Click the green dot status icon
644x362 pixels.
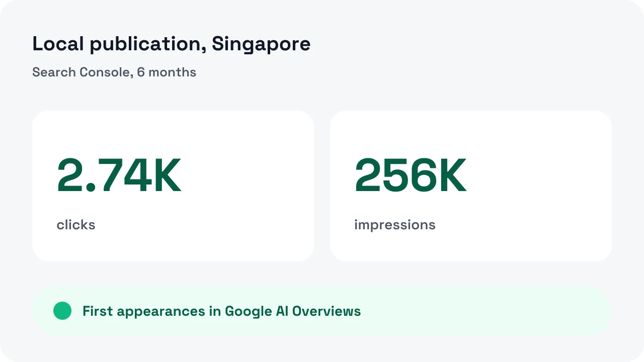[62, 311]
